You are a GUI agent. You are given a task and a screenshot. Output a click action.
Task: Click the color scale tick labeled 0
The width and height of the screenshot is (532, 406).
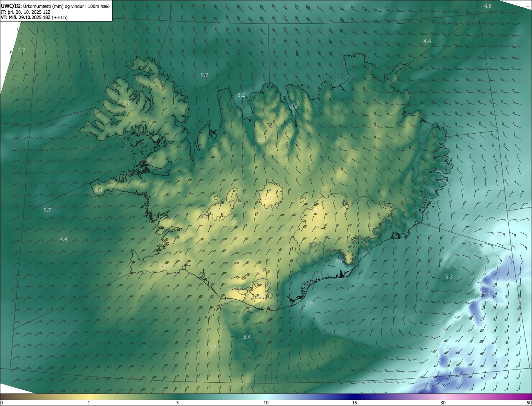(x=2, y=403)
